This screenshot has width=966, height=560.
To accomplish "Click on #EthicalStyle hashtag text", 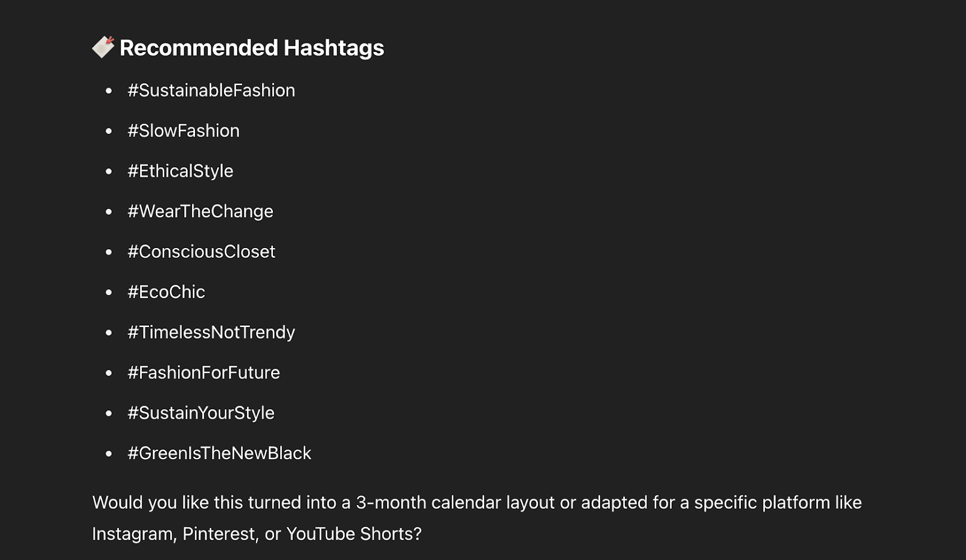I will click(181, 171).
